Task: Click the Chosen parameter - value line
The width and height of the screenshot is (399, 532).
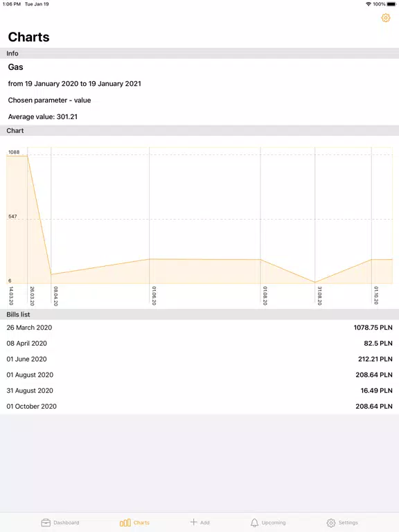Action: pyautogui.click(x=50, y=100)
